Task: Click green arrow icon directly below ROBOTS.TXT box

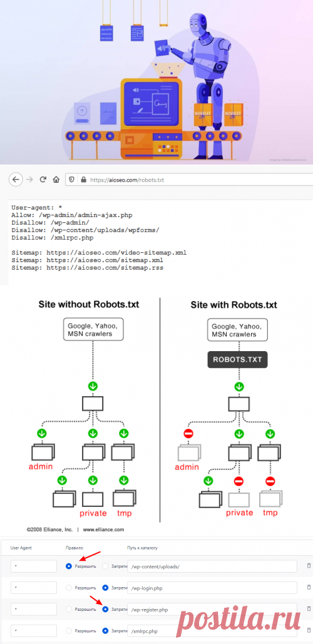Action: (x=239, y=387)
